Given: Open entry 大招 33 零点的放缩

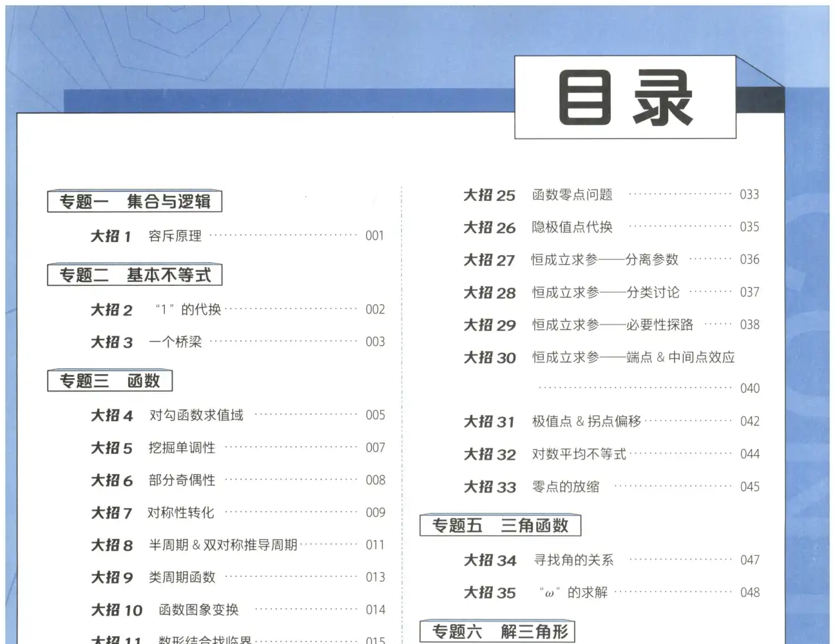Looking at the screenshot, I should [611, 487].
